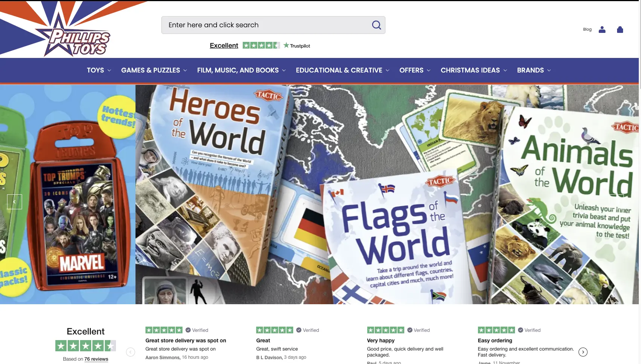The height and width of the screenshot is (364, 641).
Task: Click 'Great, swift service' review text
Action: click(x=277, y=349)
